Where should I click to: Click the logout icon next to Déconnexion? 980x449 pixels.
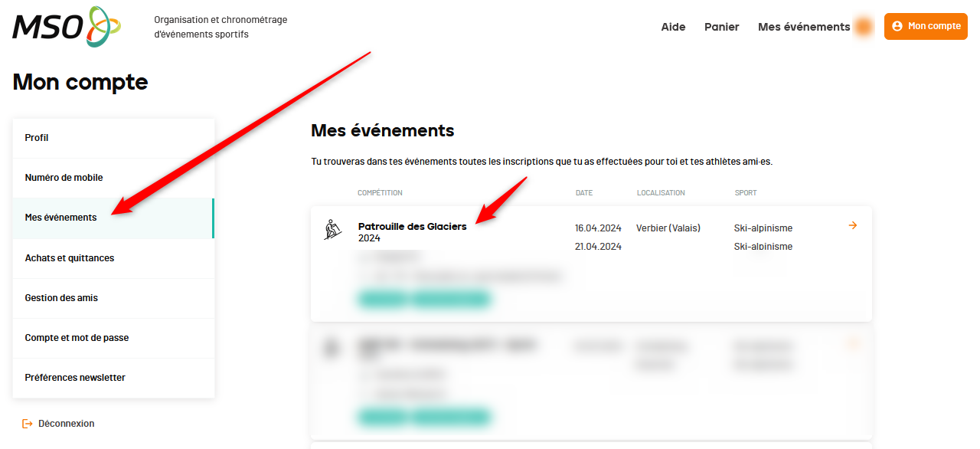[28, 424]
